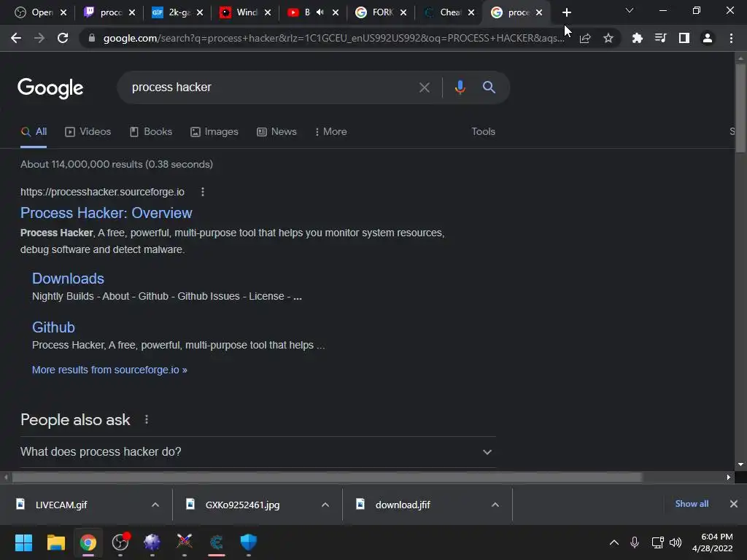Select the All results tab
747x560 pixels.
point(34,132)
